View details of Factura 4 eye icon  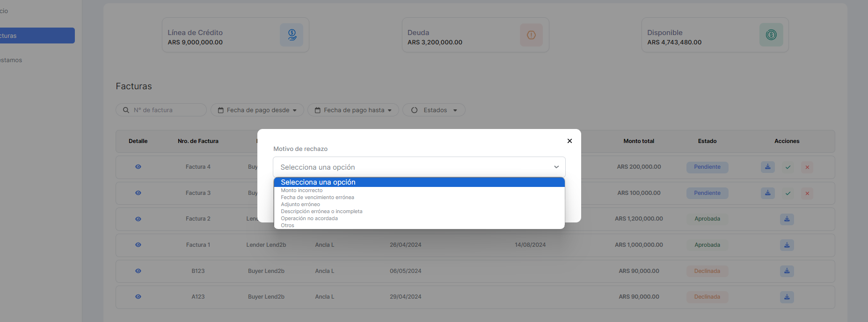tap(138, 167)
